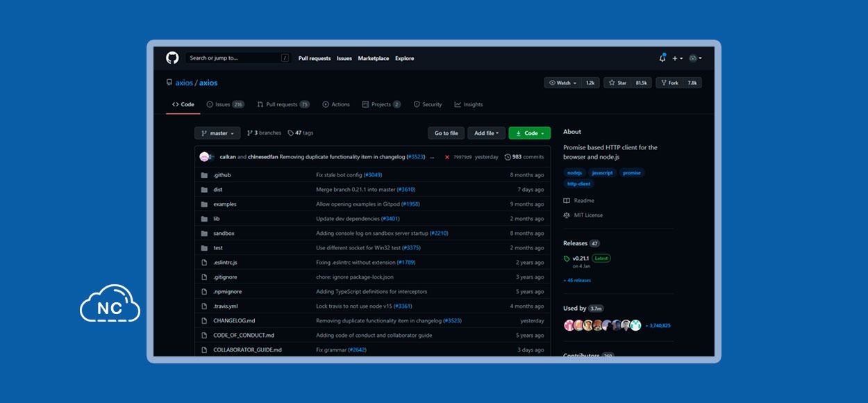Image resolution: width=868 pixels, height=403 pixels.
Task: Expand the latest commit message ellipsis
Action: pos(433,157)
